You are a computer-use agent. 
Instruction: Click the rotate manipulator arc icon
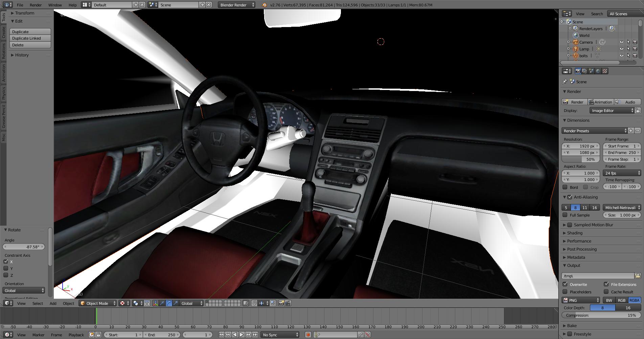[x=169, y=303]
